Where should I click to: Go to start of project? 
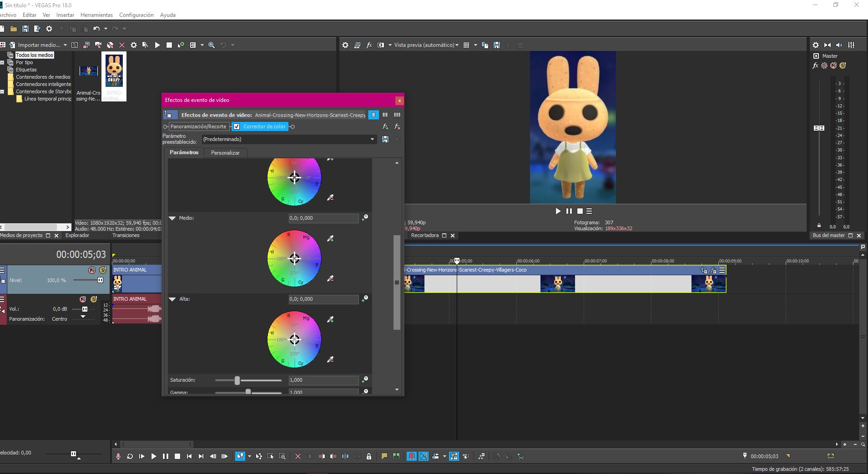(189, 456)
